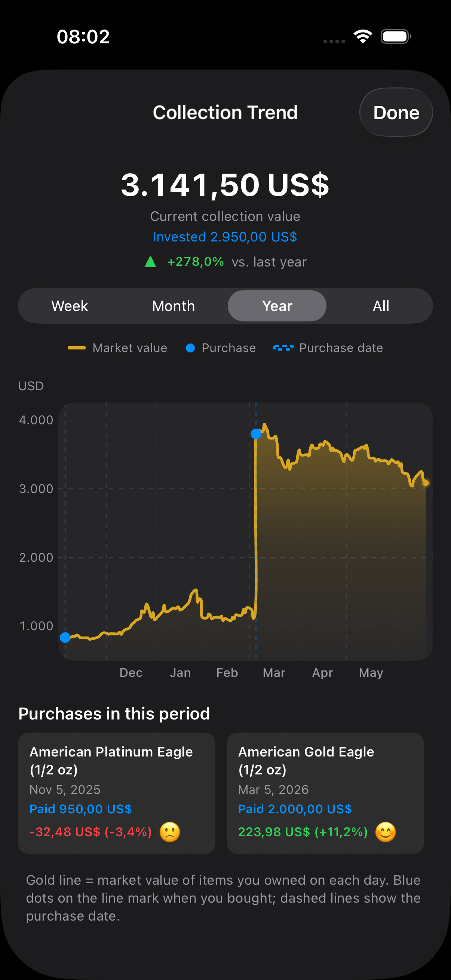451x980 pixels.
Task: Tap the 'Purchases in this period' heading
Action: tap(114, 714)
